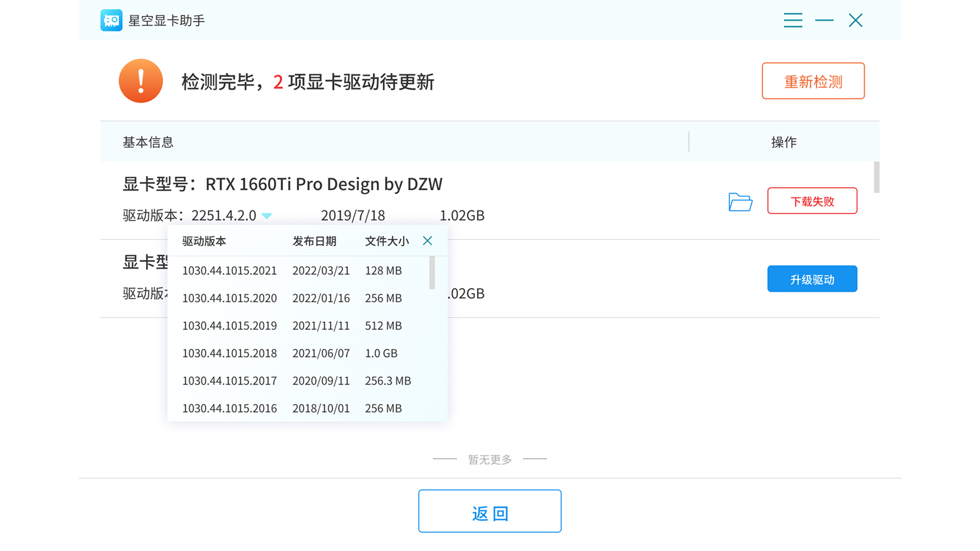
Task: Click the 星空显卡助手 app logo icon
Action: (x=111, y=20)
